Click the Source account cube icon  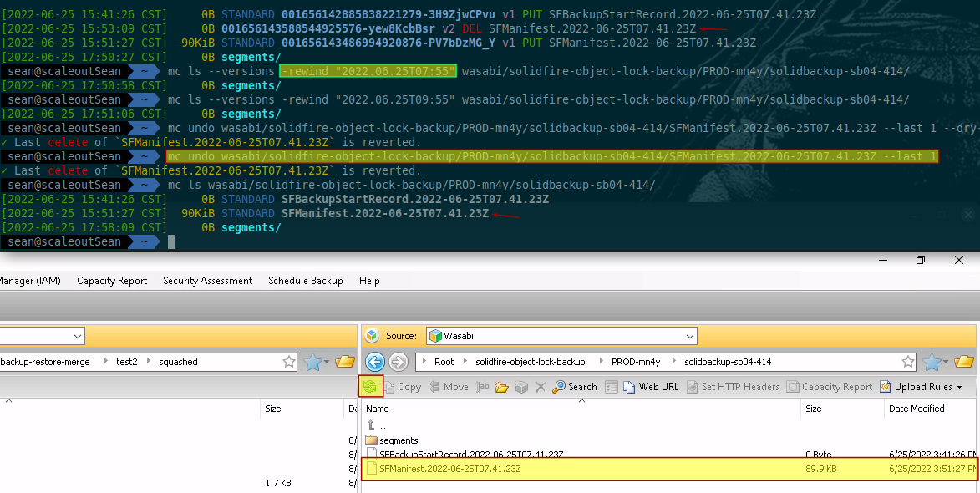coord(372,336)
